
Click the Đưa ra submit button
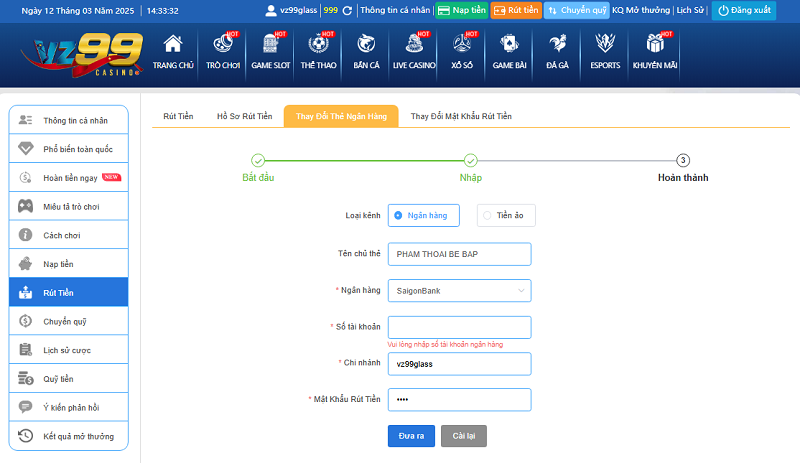click(x=411, y=436)
